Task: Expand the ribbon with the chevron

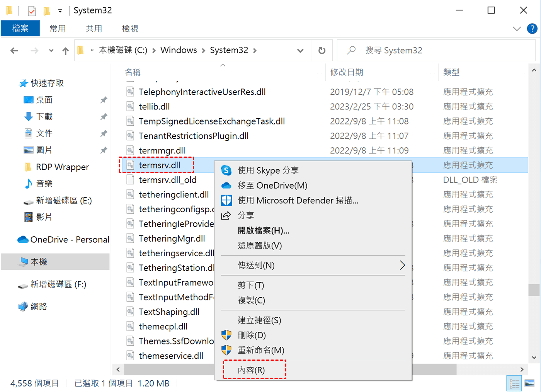Action: tap(517, 29)
